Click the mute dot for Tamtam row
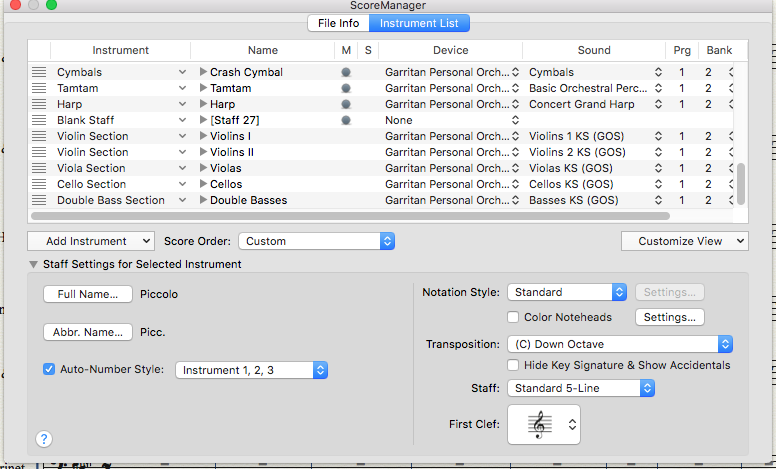The image size is (776, 469). 346,88
